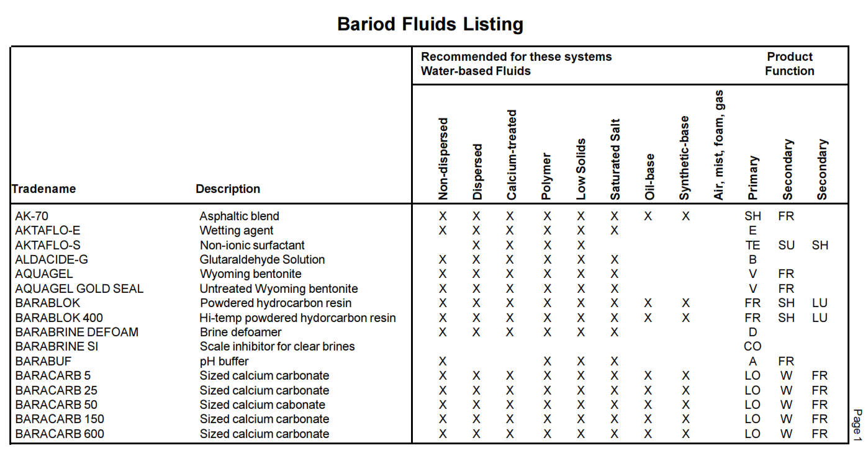Select the Product Function heading
Screen dimensions: 868x456
coord(789,64)
